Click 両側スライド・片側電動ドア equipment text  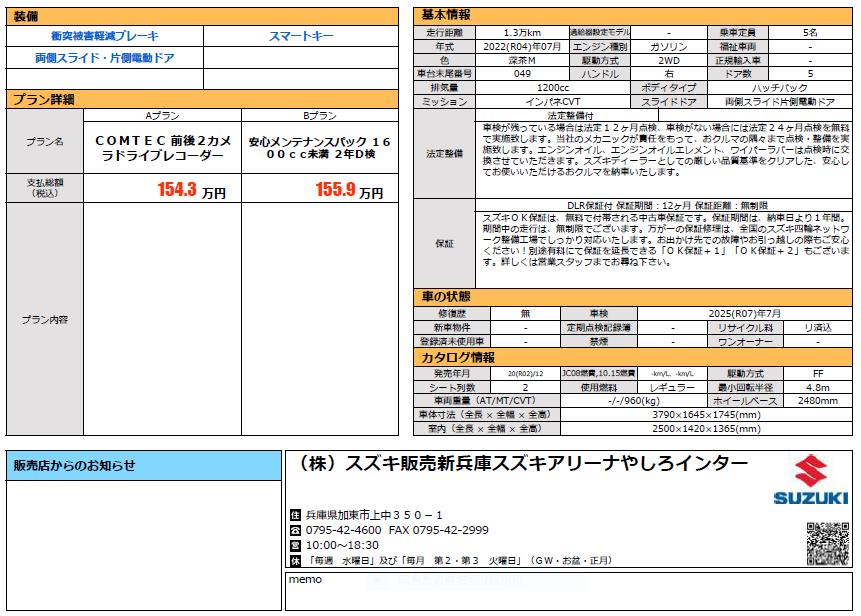[x=104, y=59]
